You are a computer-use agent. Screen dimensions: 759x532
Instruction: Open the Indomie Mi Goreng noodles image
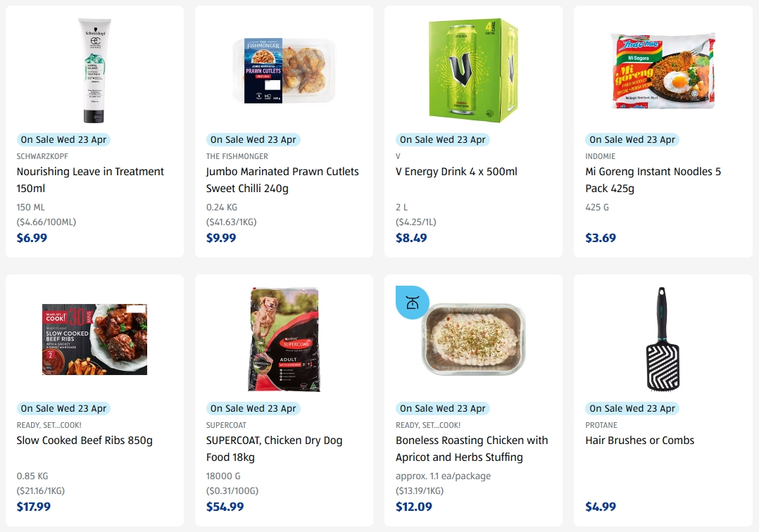pos(663,70)
